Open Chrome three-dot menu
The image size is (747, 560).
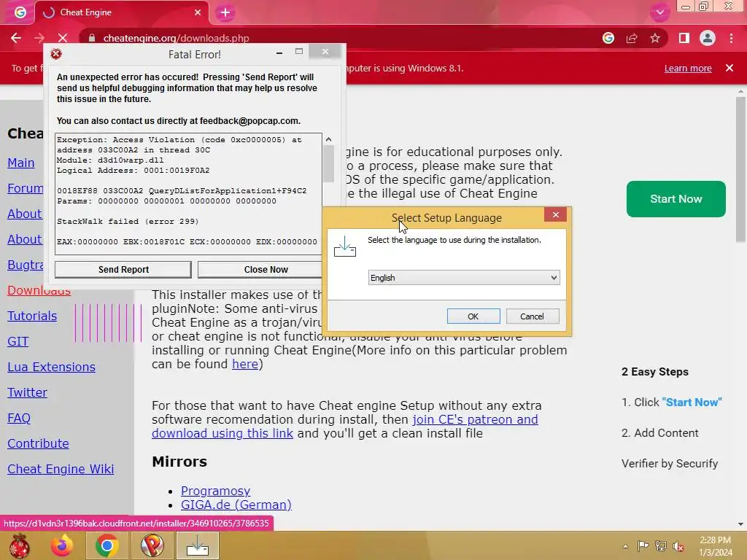coord(731,38)
